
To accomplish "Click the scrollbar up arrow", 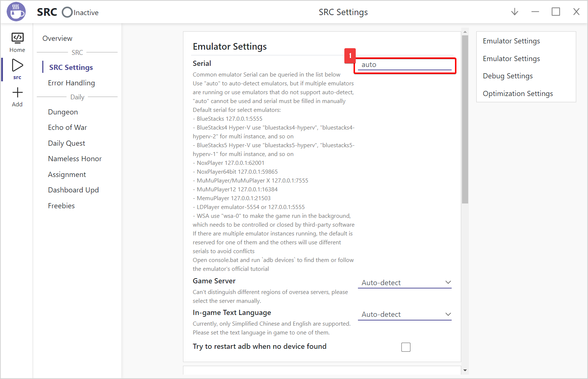I will click(465, 32).
